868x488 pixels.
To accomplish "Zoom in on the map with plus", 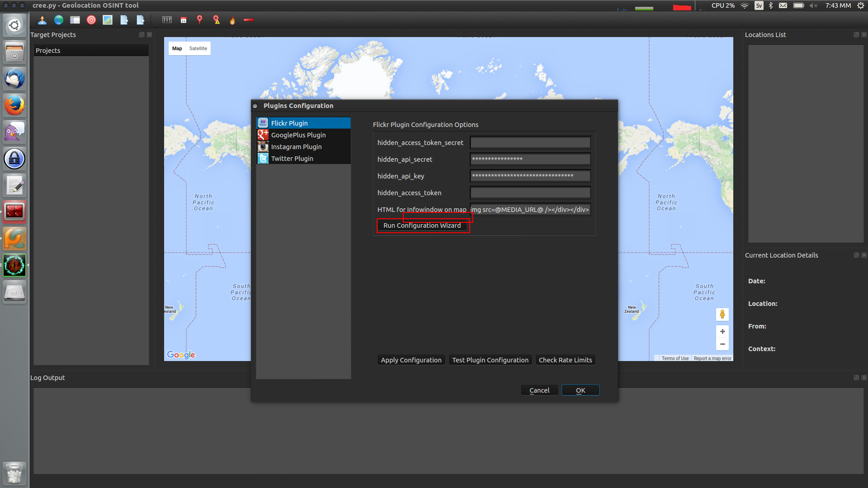I will coord(722,332).
